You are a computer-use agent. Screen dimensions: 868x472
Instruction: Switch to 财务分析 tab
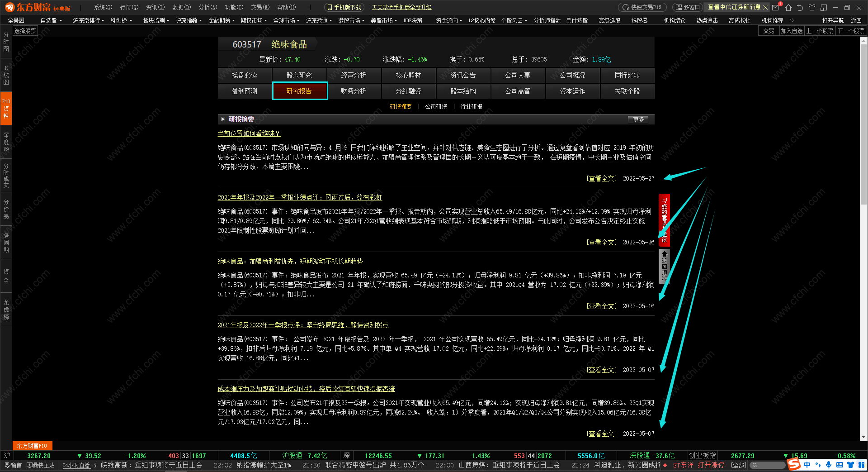pyautogui.click(x=354, y=91)
